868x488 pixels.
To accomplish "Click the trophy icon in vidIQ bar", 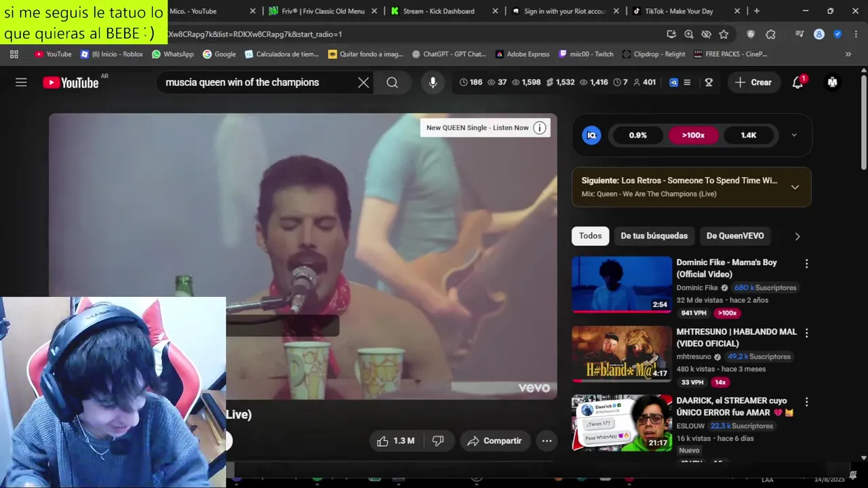I will coord(709,82).
